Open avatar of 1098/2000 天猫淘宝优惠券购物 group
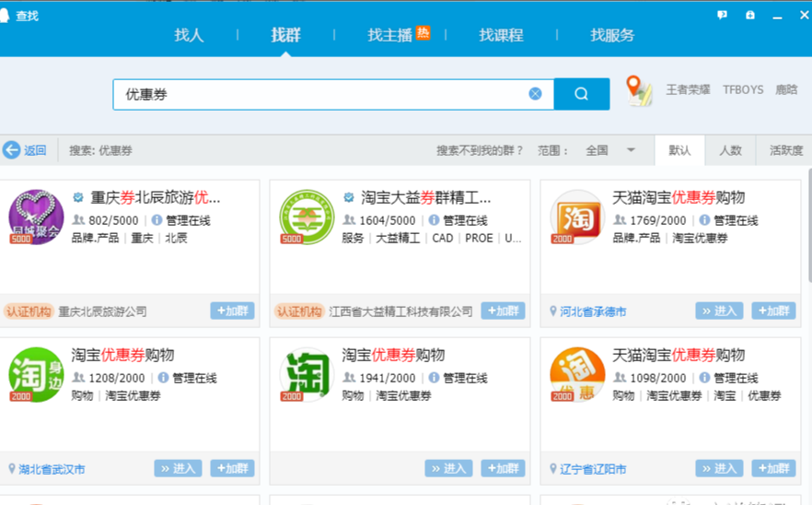812x505 pixels. tap(577, 375)
